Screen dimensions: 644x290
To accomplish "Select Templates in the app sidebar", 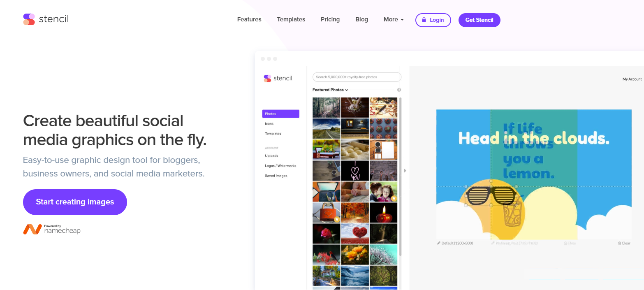I will pos(273,134).
